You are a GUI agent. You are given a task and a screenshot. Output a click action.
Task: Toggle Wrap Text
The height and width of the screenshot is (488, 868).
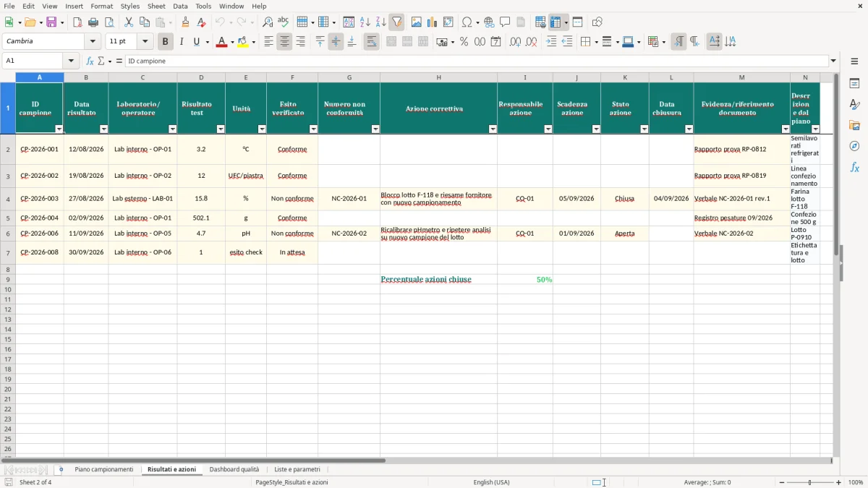coord(371,42)
